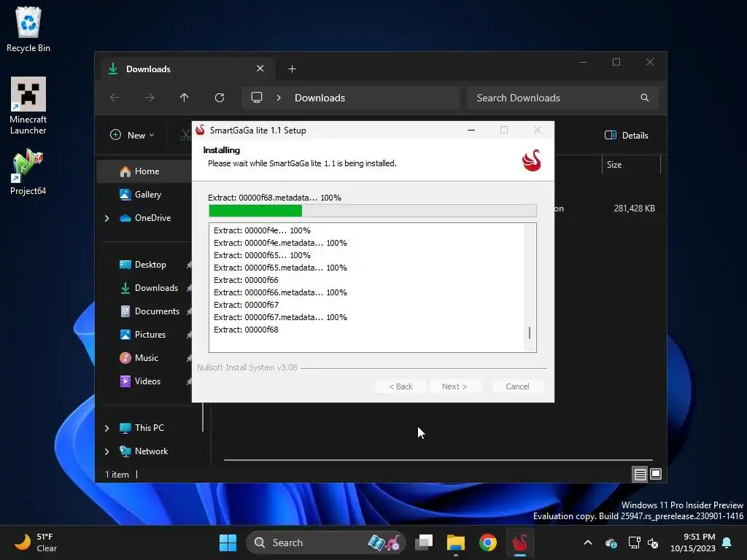Click the Size column header
Image resolution: width=747 pixels, height=560 pixels.
pos(631,165)
